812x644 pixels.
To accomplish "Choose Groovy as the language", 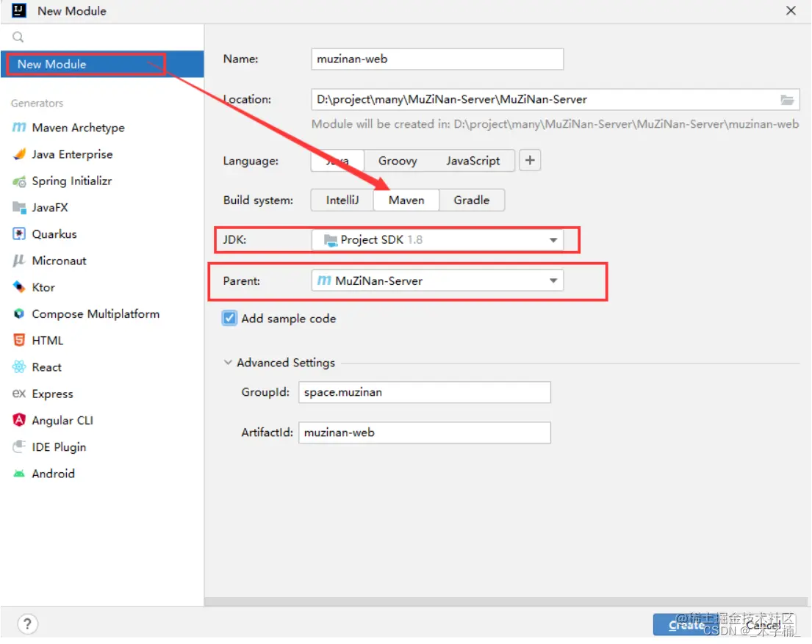I will coord(398,161).
